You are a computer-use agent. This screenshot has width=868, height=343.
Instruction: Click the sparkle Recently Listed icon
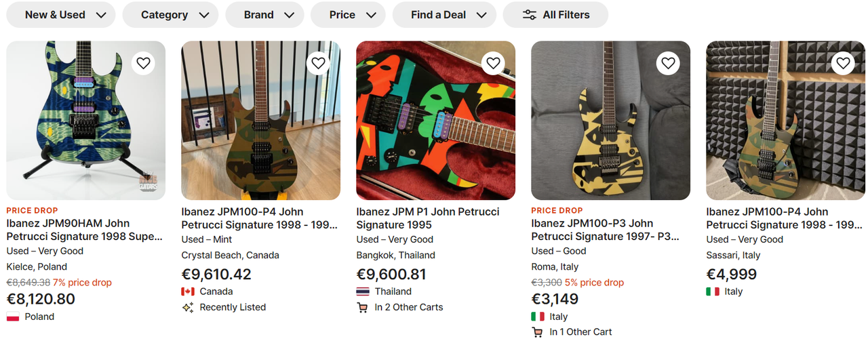tap(188, 307)
